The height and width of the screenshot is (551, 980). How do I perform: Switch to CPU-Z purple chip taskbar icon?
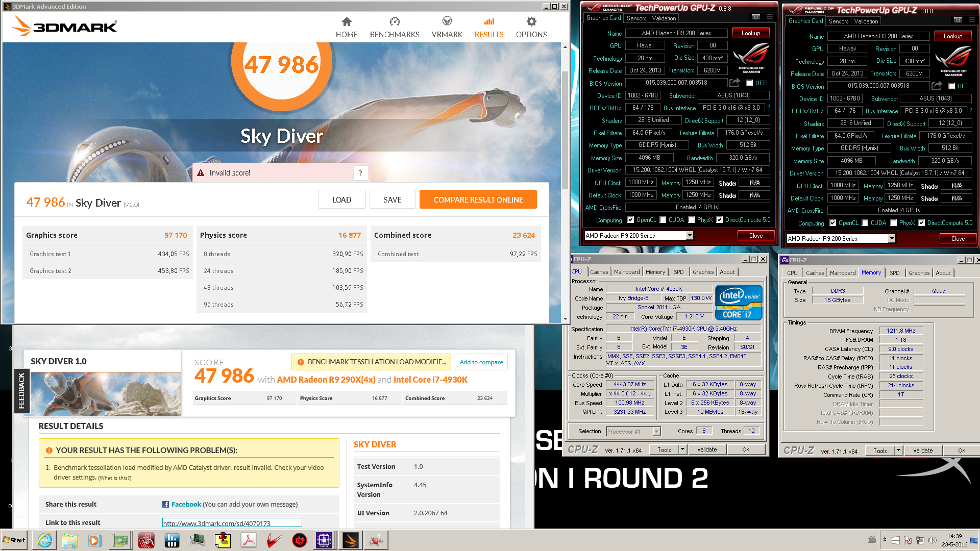click(324, 540)
